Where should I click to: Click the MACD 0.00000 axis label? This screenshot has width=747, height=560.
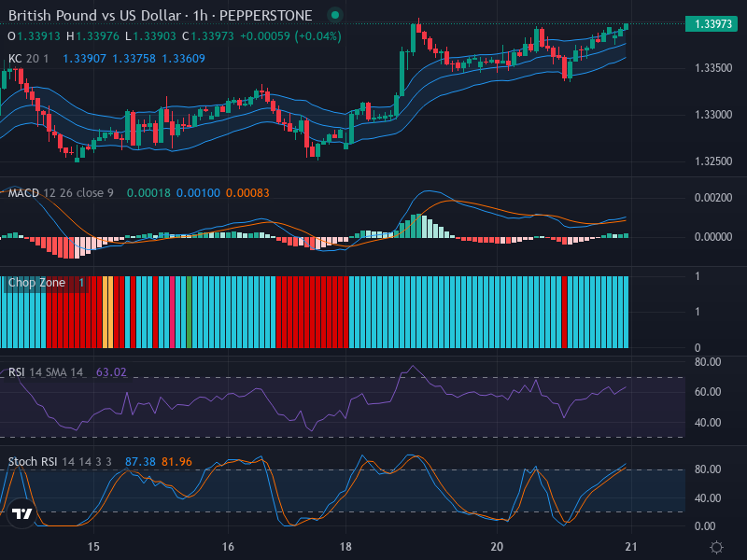point(713,237)
